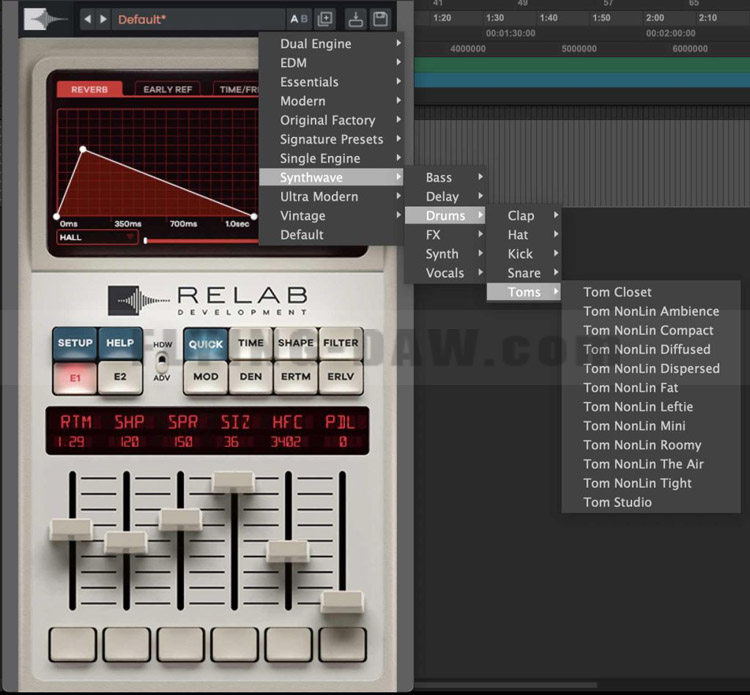Image resolution: width=750 pixels, height=695 pixels.
Task: Expand the Signature Presets submenu
Action: click(332, 139)
